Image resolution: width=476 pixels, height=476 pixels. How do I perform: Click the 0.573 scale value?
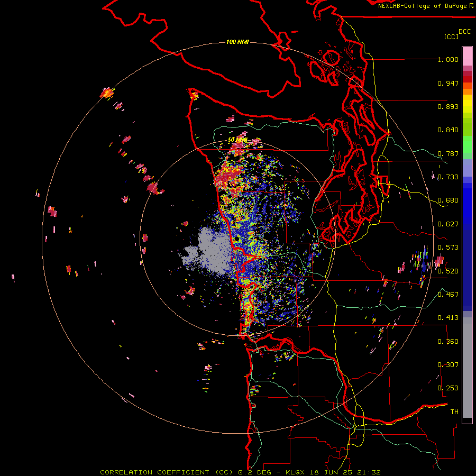pos(448,248)
